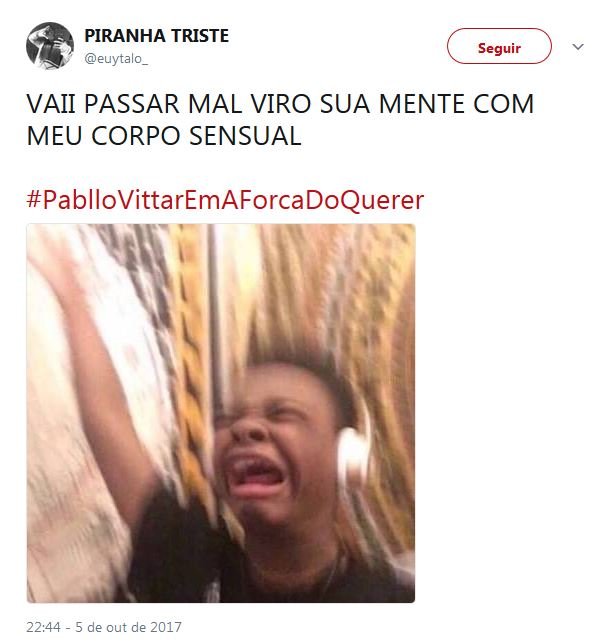614x642 pixels.
Task: Expand the tweet options chevron
Action: click(x=578, y=47)
